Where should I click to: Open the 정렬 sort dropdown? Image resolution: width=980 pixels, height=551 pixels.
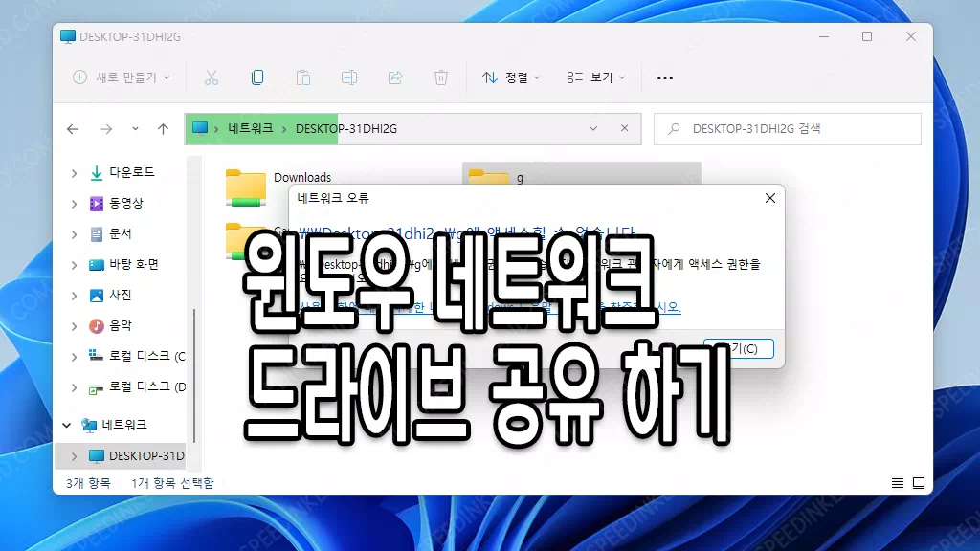tap(511, 77)
